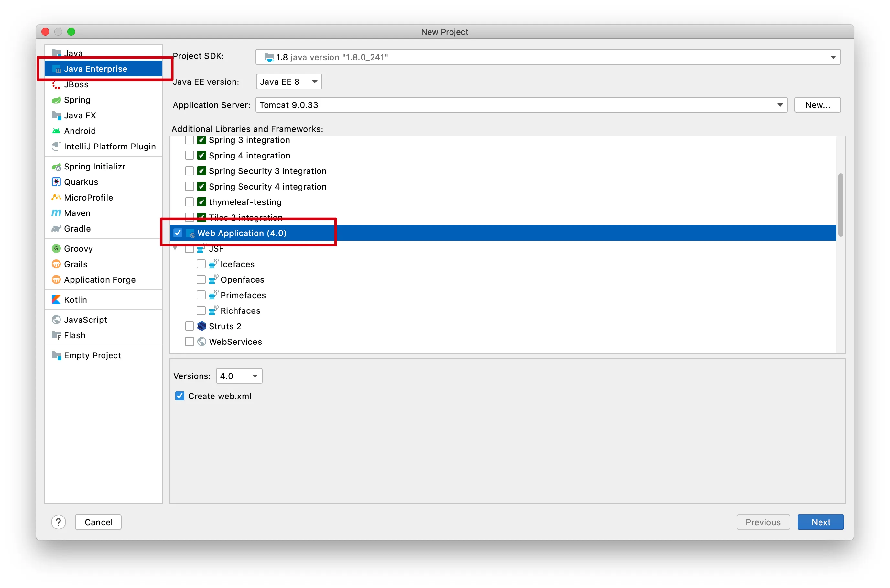This screenshot has height=588, width=890.
Task: Click the Cancel button
Action: 98,522
